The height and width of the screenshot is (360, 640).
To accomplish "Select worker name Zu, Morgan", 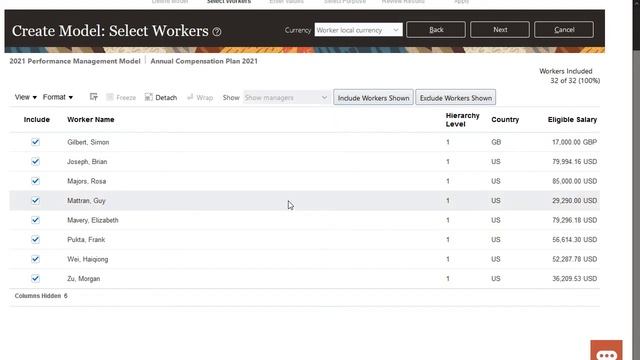I will (x=83, y=279).
